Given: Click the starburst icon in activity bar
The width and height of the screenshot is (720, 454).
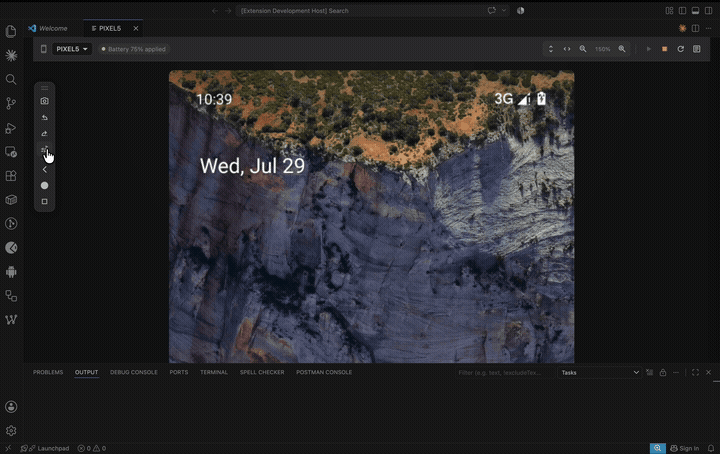Looking at the screenshot, I should [11, 56].
